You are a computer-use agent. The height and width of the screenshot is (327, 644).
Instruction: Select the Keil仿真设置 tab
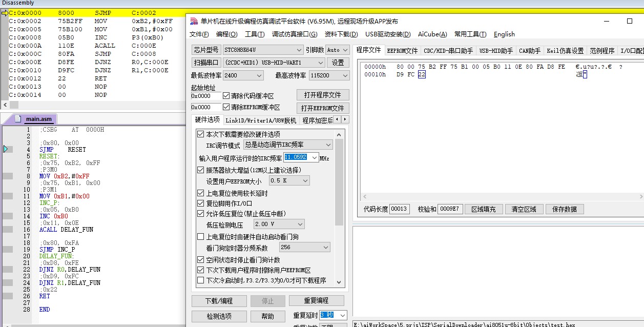565,51
